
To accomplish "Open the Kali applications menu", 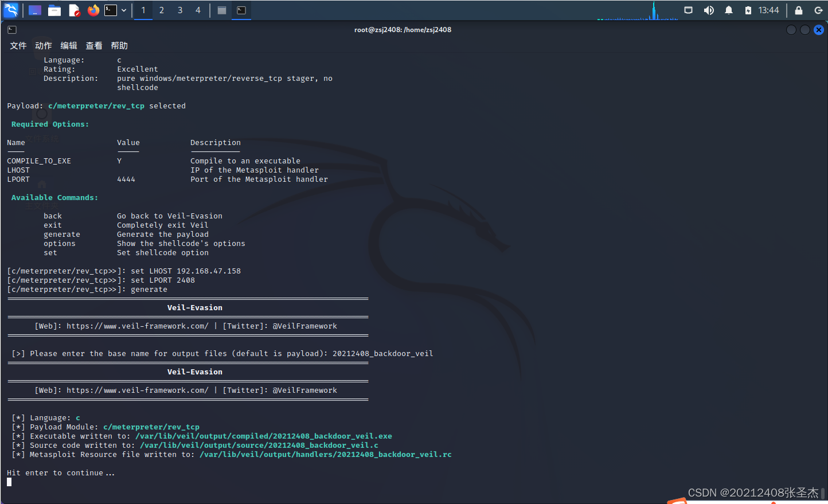I will click(11, 10).
